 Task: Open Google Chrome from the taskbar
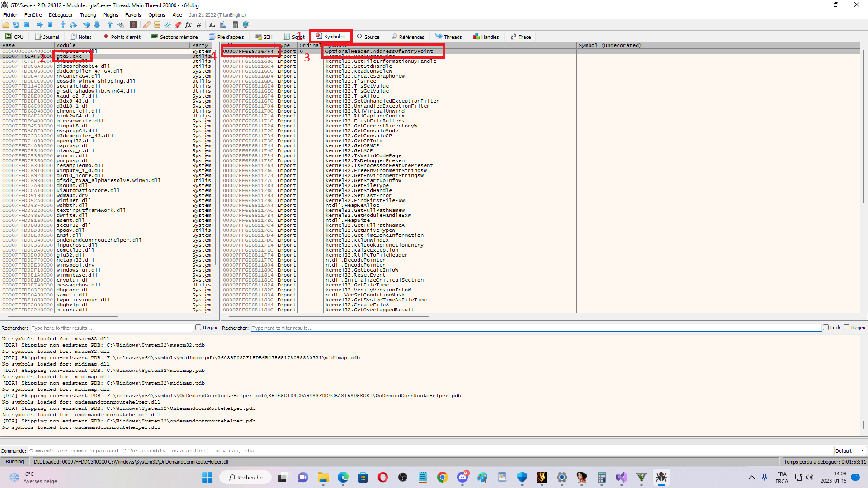pos(442,477)
